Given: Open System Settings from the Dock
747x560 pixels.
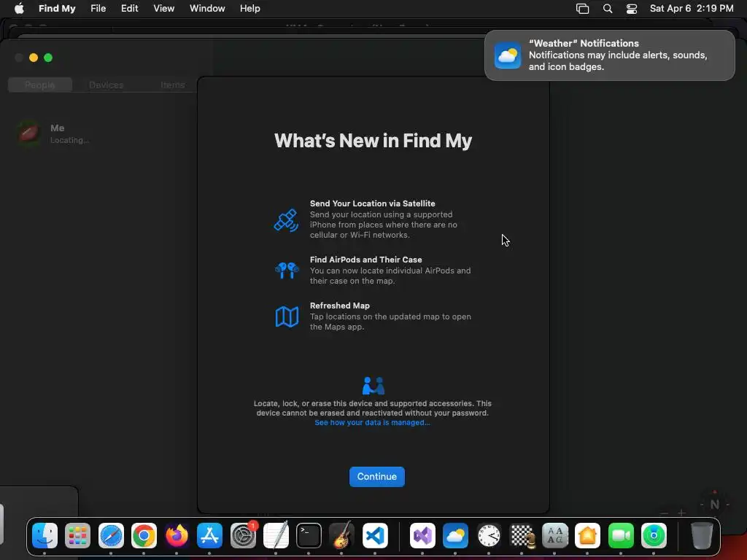Looking at the screenshot, I should tap(243, 536).
